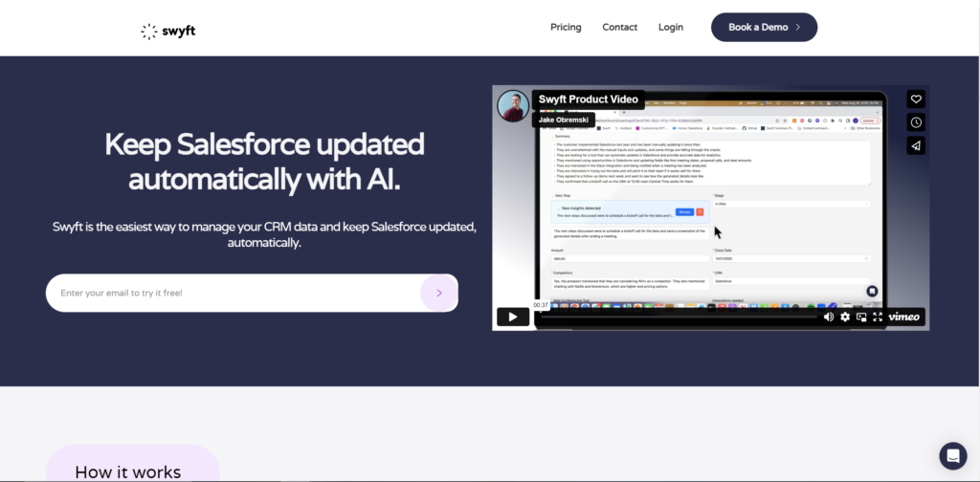The width and height of the screenshot is (980, 482).
Task: Enter fullscreen mode on the video
Action: [877, 317]
